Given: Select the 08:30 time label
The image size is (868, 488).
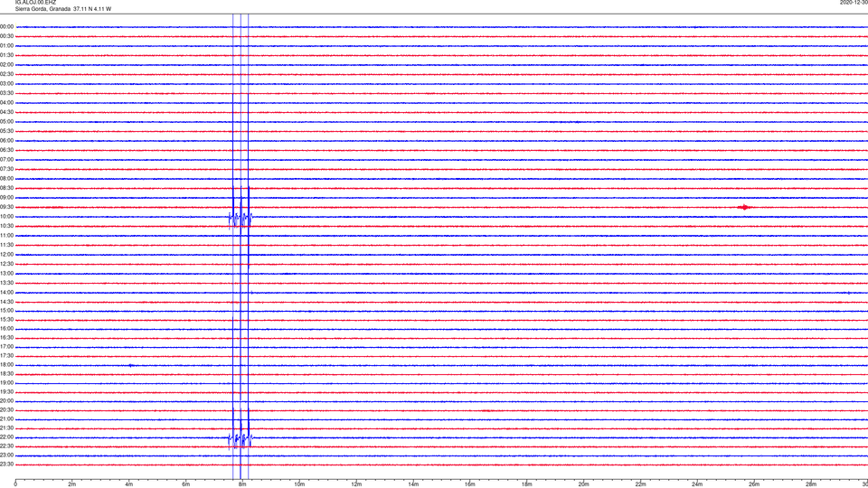Looking at the screenshot, I should click(x=6, y=188).
